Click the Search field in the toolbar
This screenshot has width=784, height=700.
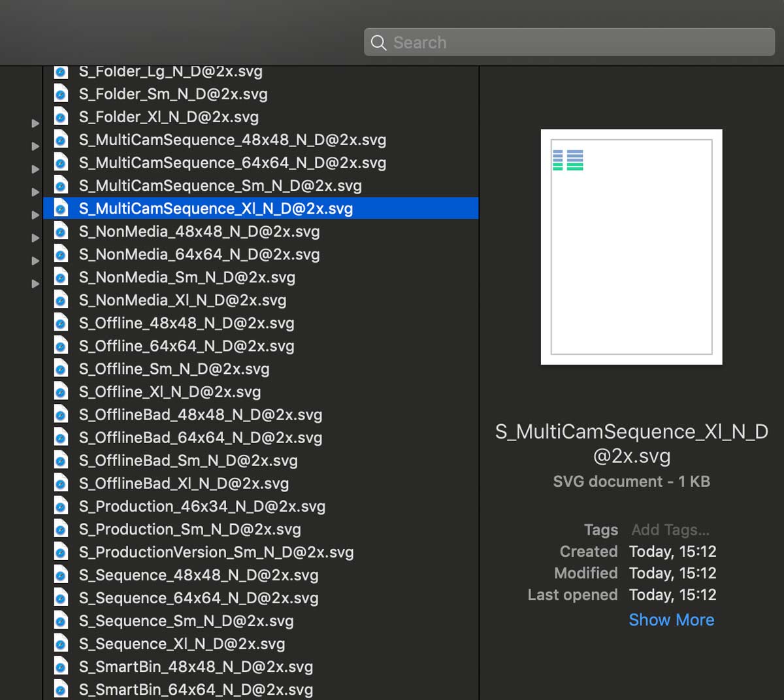[569, 42]
